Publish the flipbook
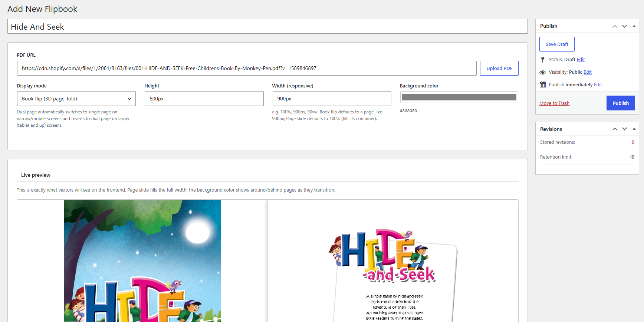This screenshot has width=644, height=322. pos(621,103)
